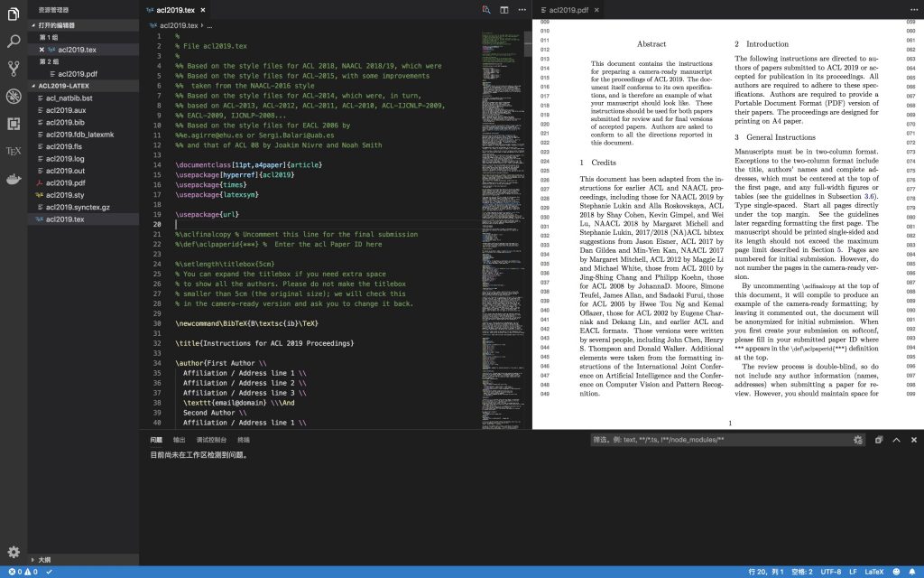Screen dimensions: 924x578
Task: Close the acl2019.tex editor tab
Action: pyautogui.click(x=203, y=10)
